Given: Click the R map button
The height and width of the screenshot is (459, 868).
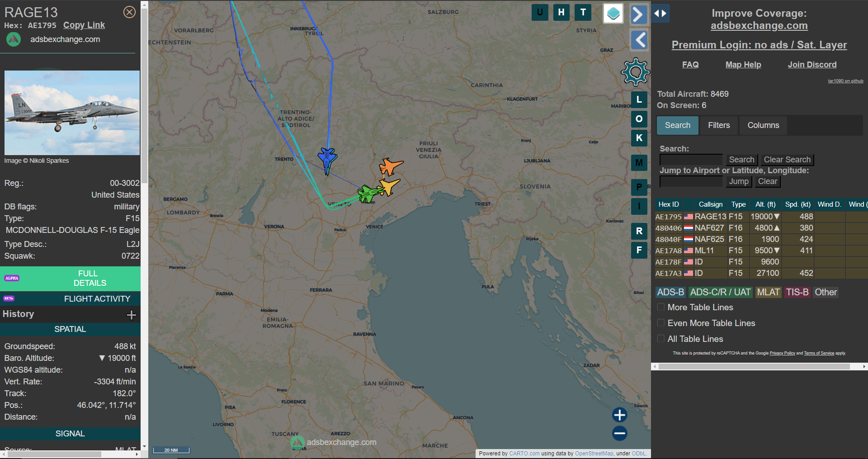Looking at the screenshot, I should [x=639, y=231].
